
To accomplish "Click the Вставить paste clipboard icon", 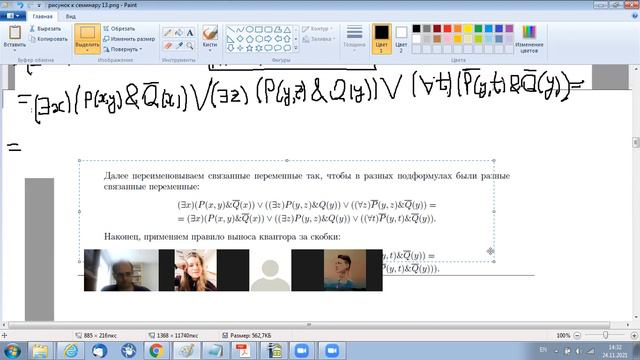I will [15, 33].
